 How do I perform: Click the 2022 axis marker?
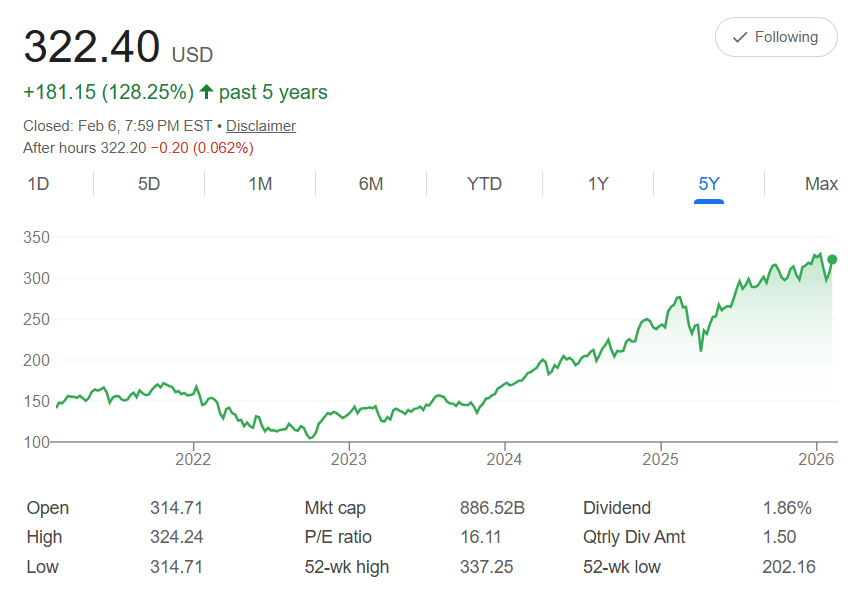click(193, 459)
